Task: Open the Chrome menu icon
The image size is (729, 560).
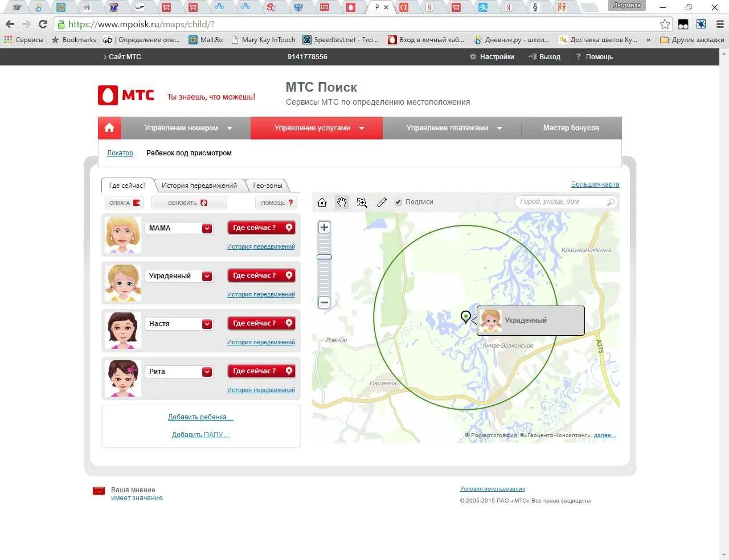Action: click(720, 24)
